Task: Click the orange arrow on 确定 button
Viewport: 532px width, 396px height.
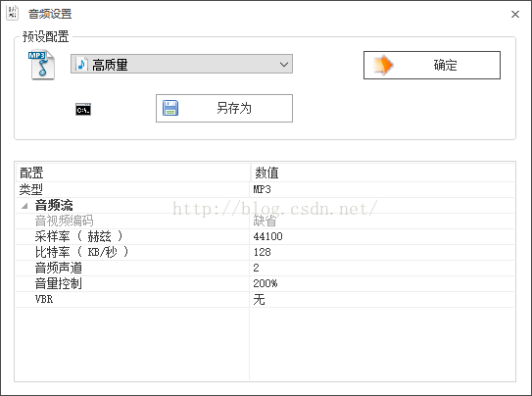Action: tap(383, 65)
